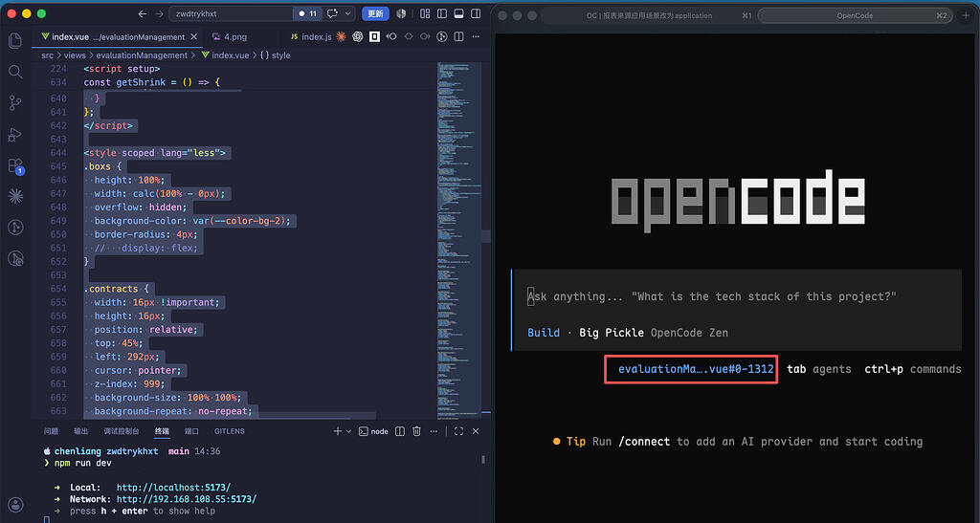Click the 'Ask anything...' OpenCode prompt input

(712, 296)
